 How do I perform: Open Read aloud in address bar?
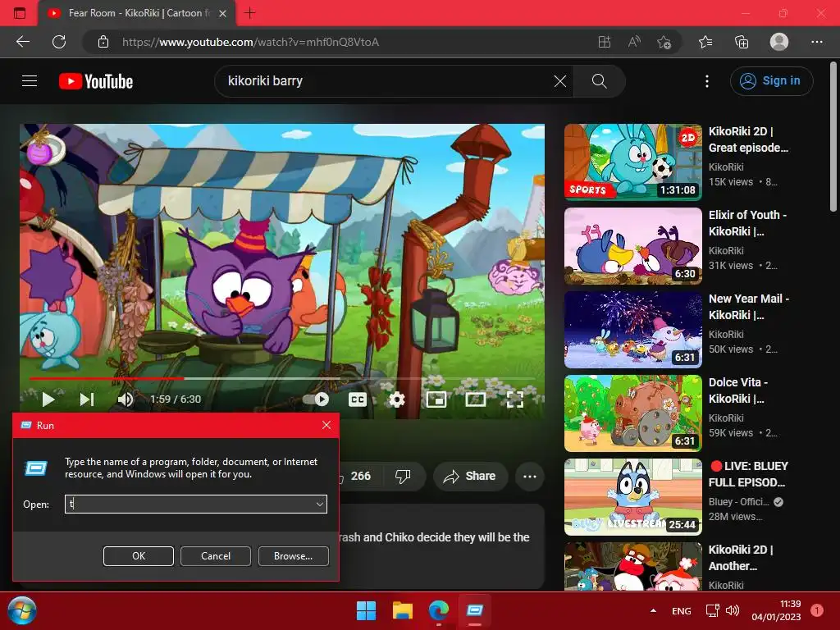coord(634,42)
